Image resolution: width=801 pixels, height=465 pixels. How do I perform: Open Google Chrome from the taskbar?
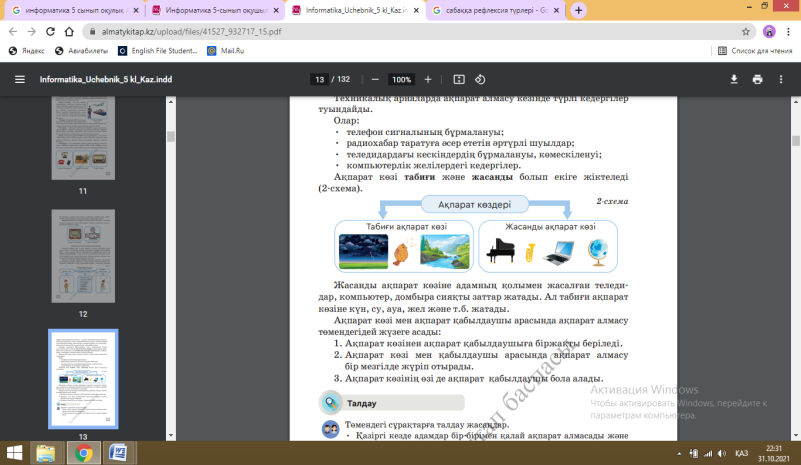pos(83,453)
